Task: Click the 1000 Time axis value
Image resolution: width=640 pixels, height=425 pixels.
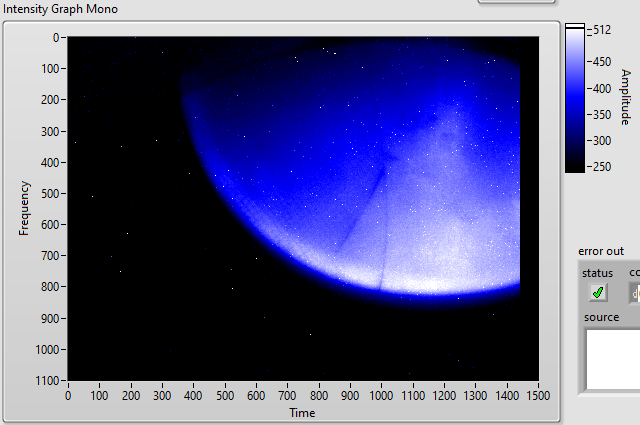Action: click(381, 396)
